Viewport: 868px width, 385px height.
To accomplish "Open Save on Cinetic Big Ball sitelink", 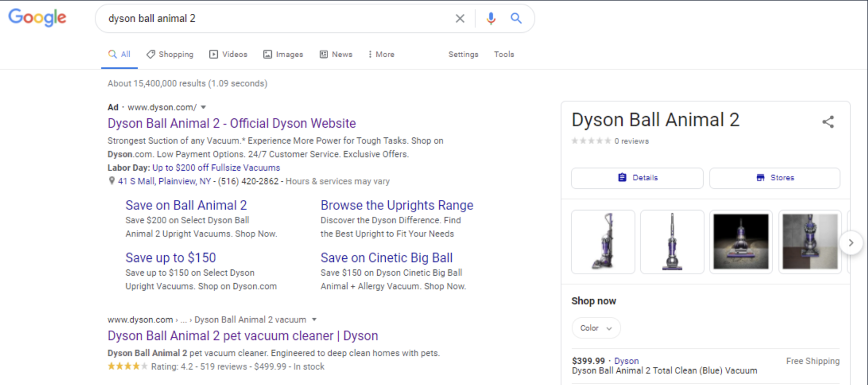I will click(386, 258).
